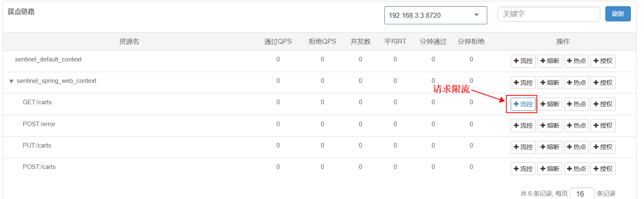Add 流控 rule for PUT:/carts

click(523, 147)
